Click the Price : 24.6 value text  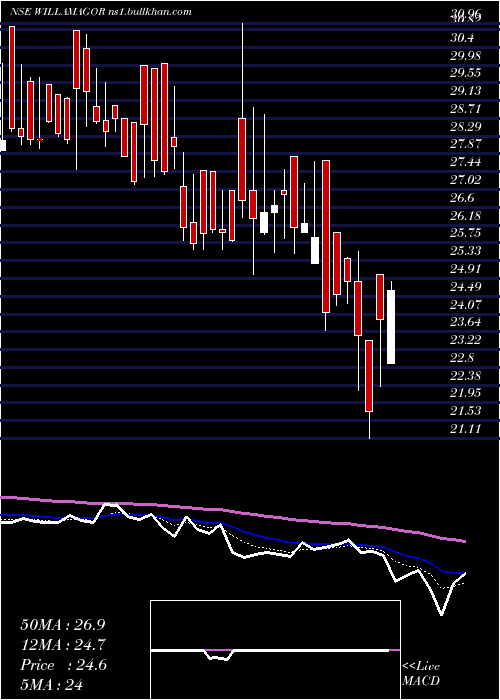click(63, 665)
